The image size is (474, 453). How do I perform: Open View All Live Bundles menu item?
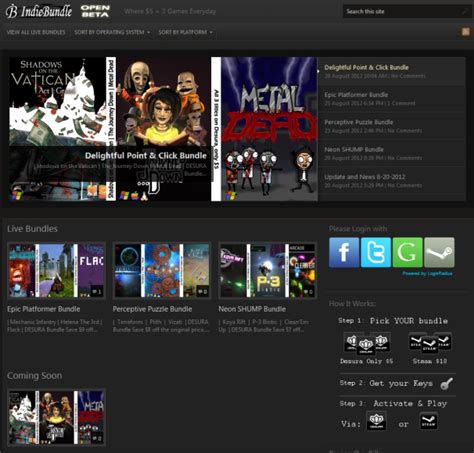36,32
